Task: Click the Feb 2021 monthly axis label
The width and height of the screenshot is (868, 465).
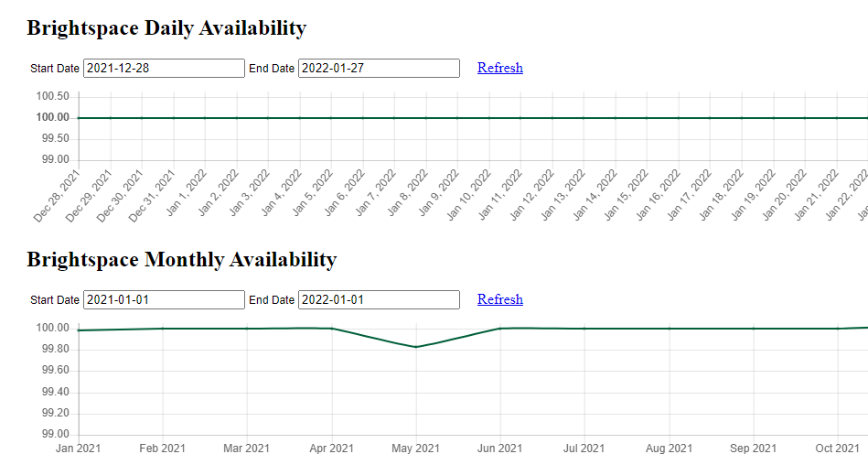Action: click(162, 449)
